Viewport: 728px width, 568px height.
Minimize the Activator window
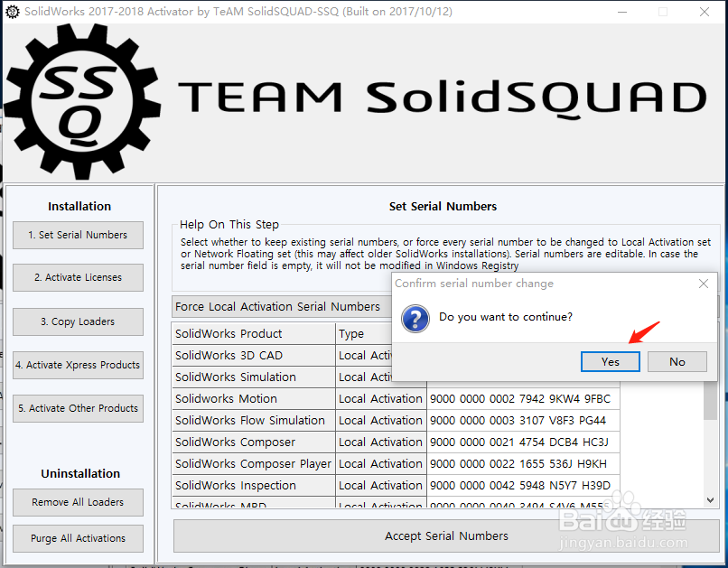click(x=622, y=12)
